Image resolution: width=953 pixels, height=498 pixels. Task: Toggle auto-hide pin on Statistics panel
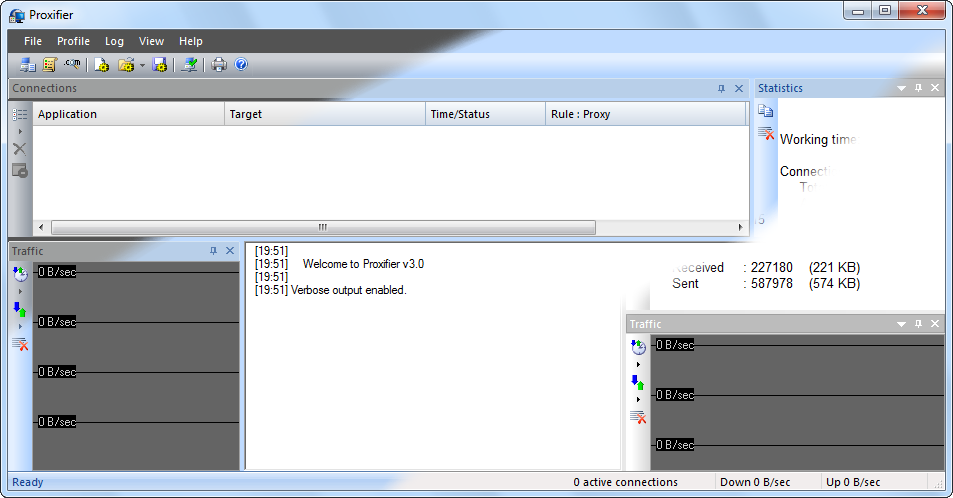918,88
